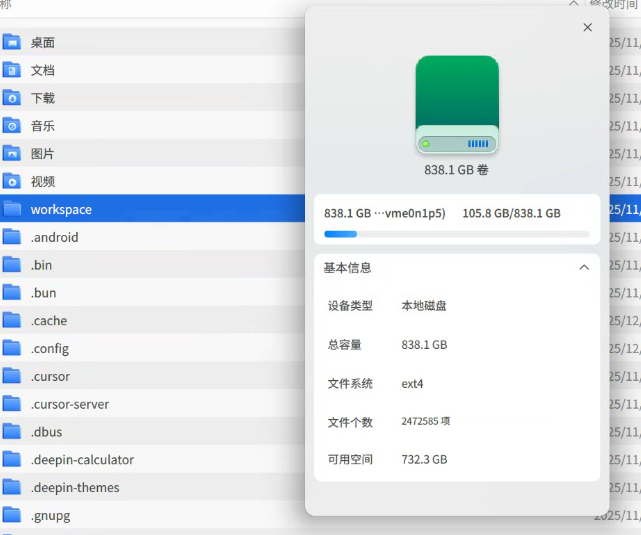Select the 下载 folder name
Image resolution: width=641 pixels, height=535 pixels.
43,98
